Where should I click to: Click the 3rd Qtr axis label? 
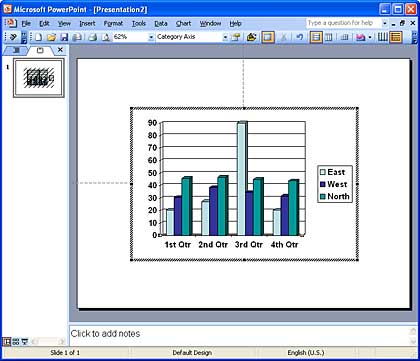[x=249, y=245]
